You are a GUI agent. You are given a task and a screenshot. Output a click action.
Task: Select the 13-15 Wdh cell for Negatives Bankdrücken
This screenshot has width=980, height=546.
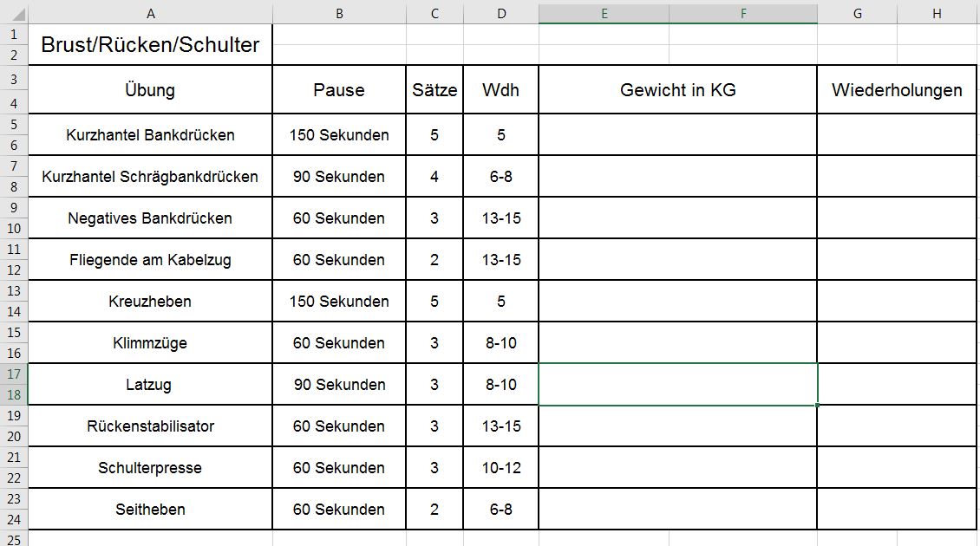[501, 218]
